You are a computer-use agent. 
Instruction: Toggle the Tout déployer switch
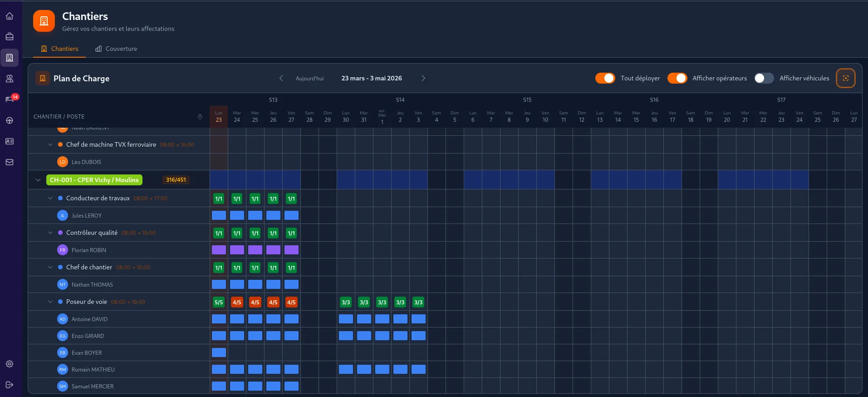point(605,78)
